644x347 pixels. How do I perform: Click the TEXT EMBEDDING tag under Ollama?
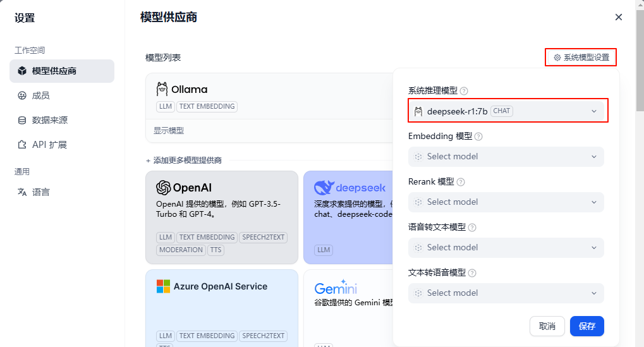[x=207, y=106]
